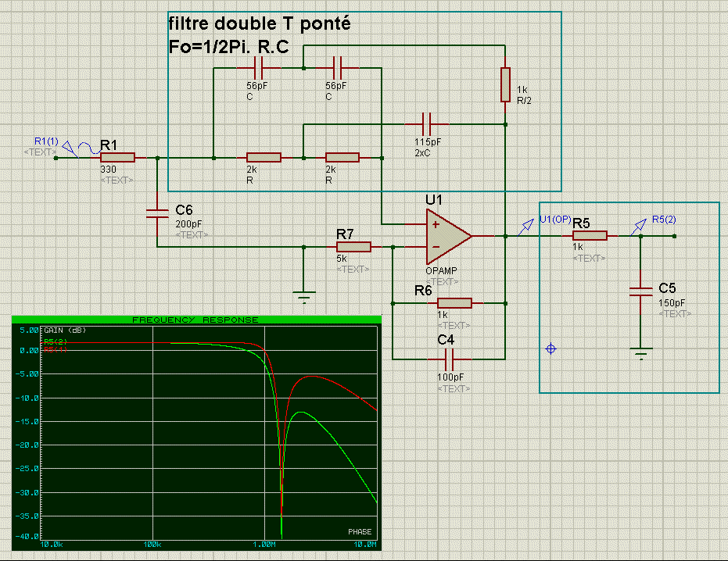The width and height of the screenshot is (728, 561).
Task: Click the 'filtre double T ponté' title text
Action: (x=260, y=23)
